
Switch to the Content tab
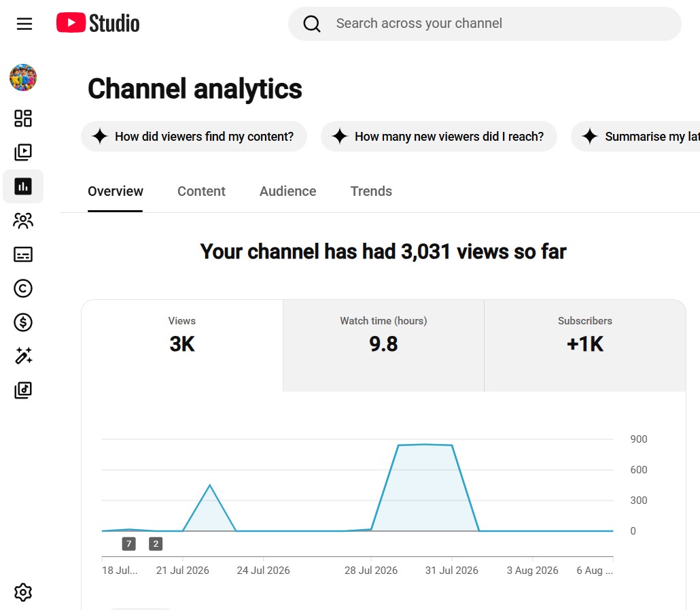click(201, 191)
